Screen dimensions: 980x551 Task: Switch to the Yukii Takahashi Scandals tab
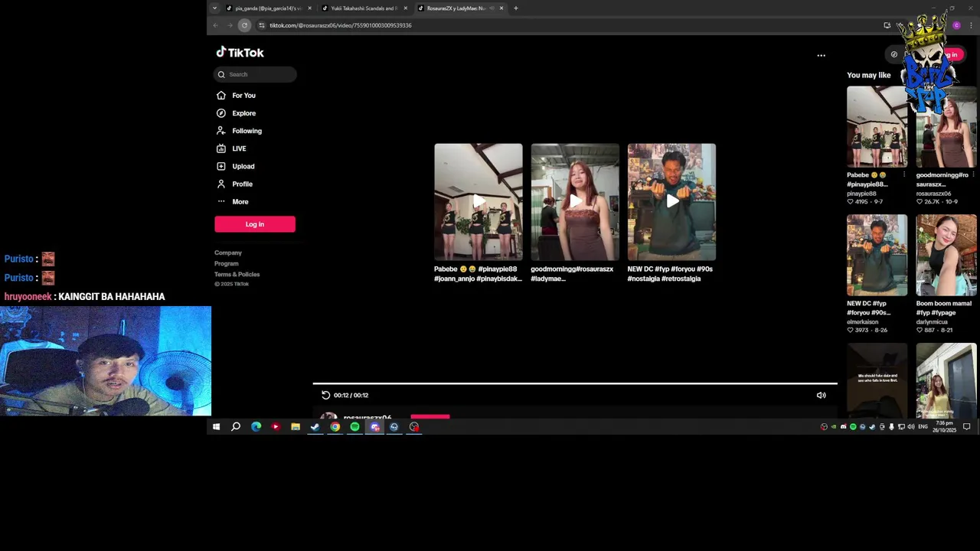click(364, 8)
